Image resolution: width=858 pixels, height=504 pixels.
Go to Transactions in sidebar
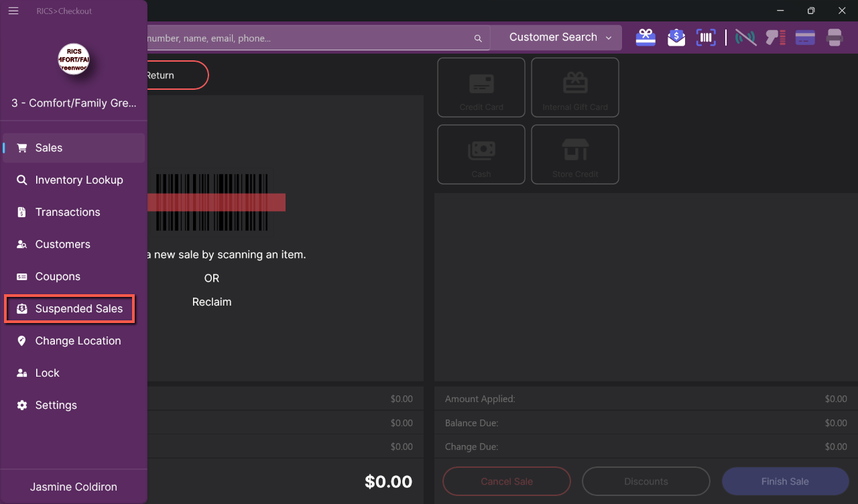(x=74, y=212)
